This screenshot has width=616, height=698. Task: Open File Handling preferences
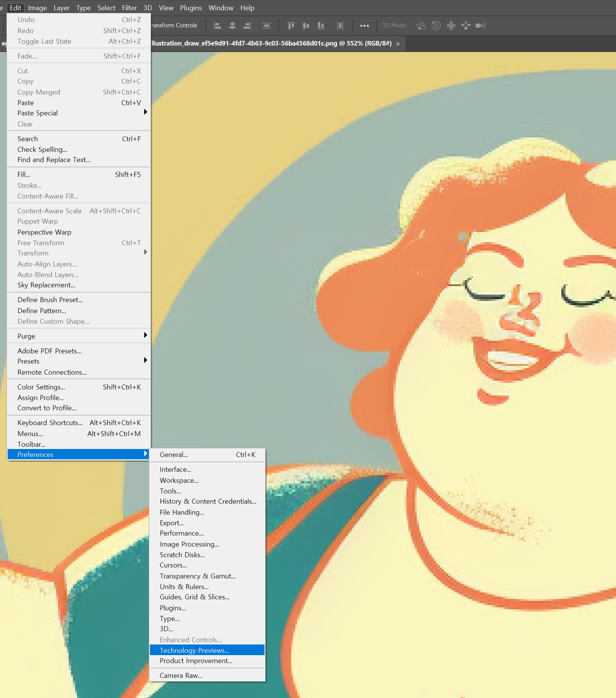[x=207, y=512]
